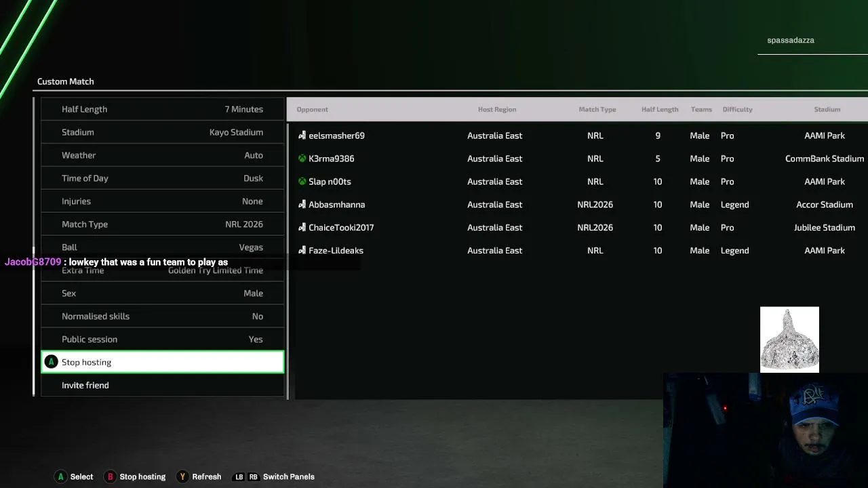Click the Match Type column header
Image resolution: width=868 pixels, height=488 pixels.
coord(597,109)
